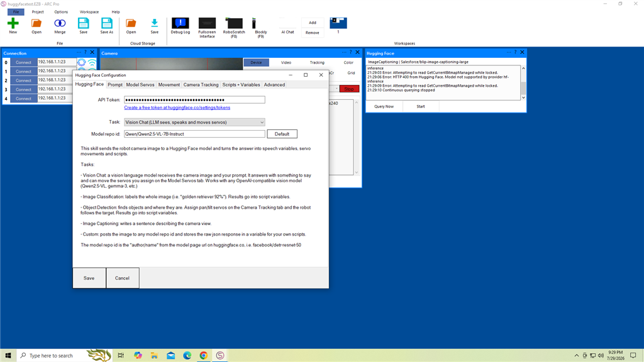The height and width of the screenshot is (362, 644).
Task: Click the refresh icon on connection 0
Action: [82, 62]
